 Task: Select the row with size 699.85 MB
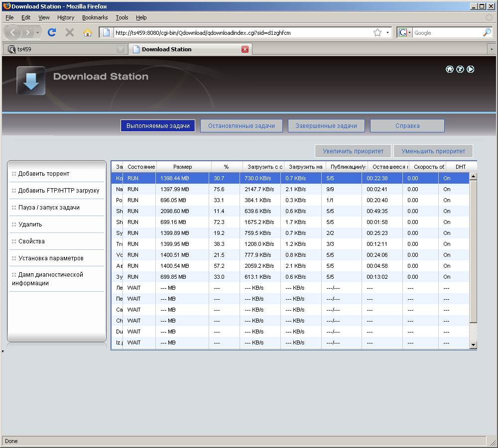290,277
